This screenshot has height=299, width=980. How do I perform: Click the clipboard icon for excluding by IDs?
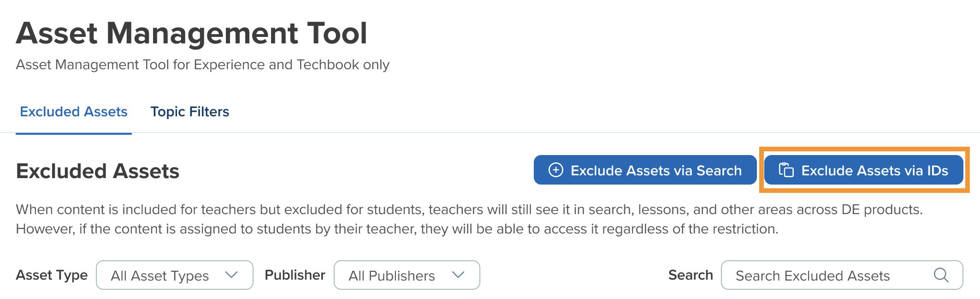coord(786,170)
